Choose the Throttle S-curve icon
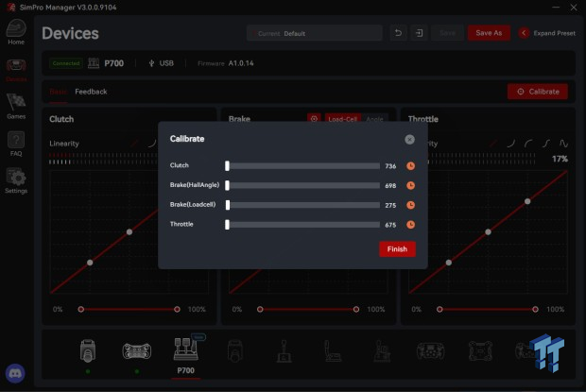 (x=546, y=144)
